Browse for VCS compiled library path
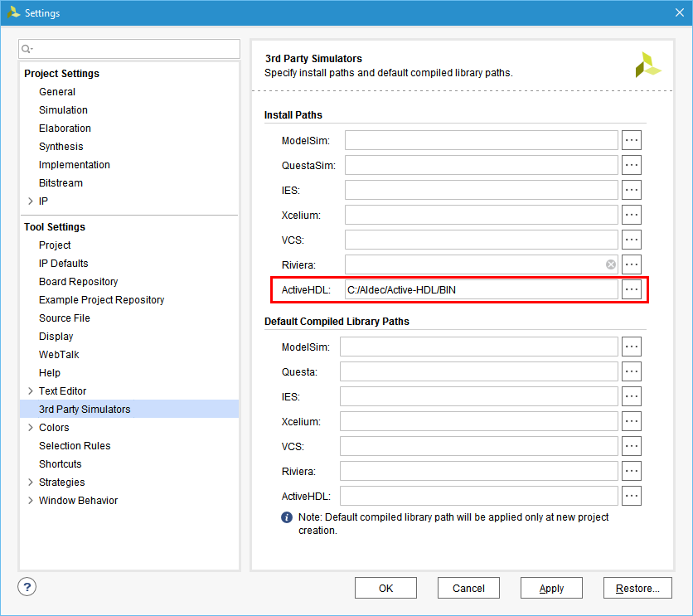The image size is (693, 616). 631,446
